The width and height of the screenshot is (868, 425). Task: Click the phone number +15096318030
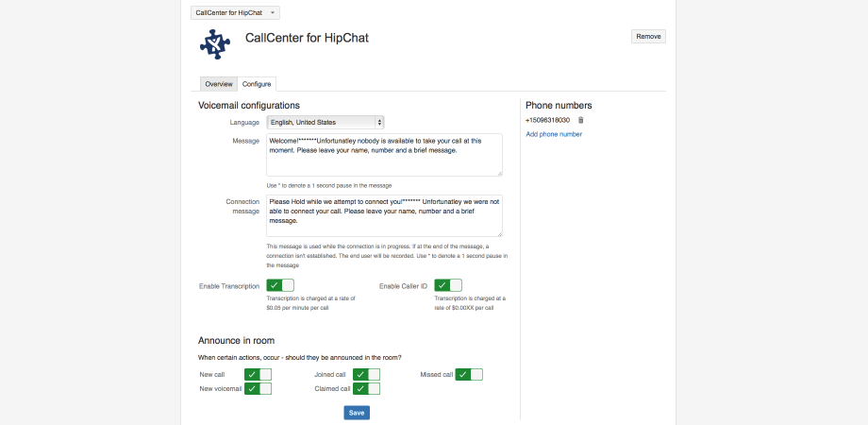click(x=548, y=120)
